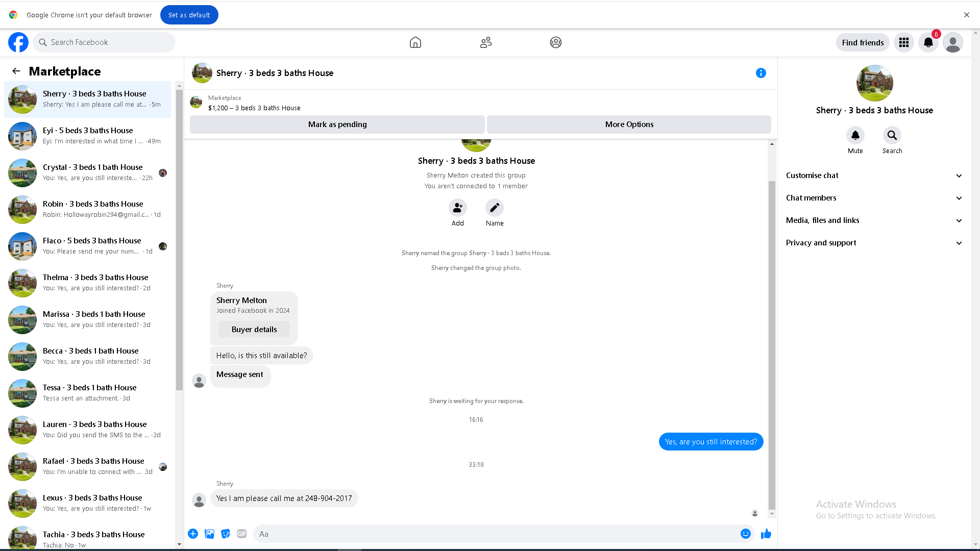980x551 pixels.
Task: Click the blue plus more-actions icon
Action: click(193, 534)
